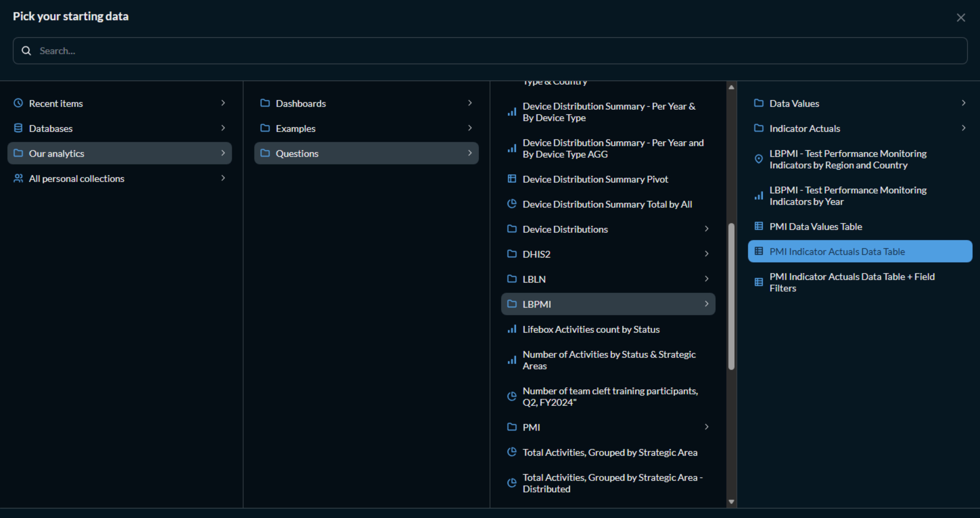The width and height of the screenshot is (980, 518).
Task: Choose Total Activities, Grouped by Strategic Area
Action: click(x=608, y=452)
